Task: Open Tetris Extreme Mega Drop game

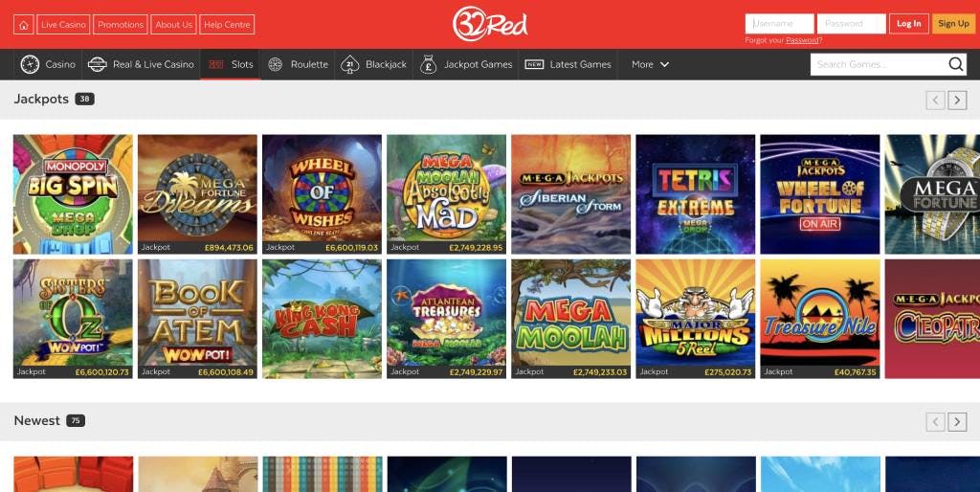Action: [696, 193]
